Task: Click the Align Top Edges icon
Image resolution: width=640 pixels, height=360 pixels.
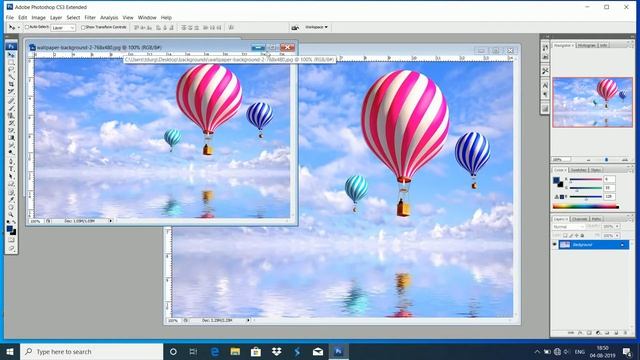Action: (x=136, y=27)
